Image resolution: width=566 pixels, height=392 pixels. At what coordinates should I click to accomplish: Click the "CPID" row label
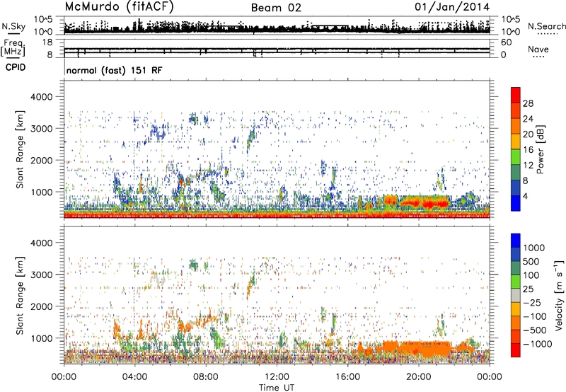(x=16, y=67)
